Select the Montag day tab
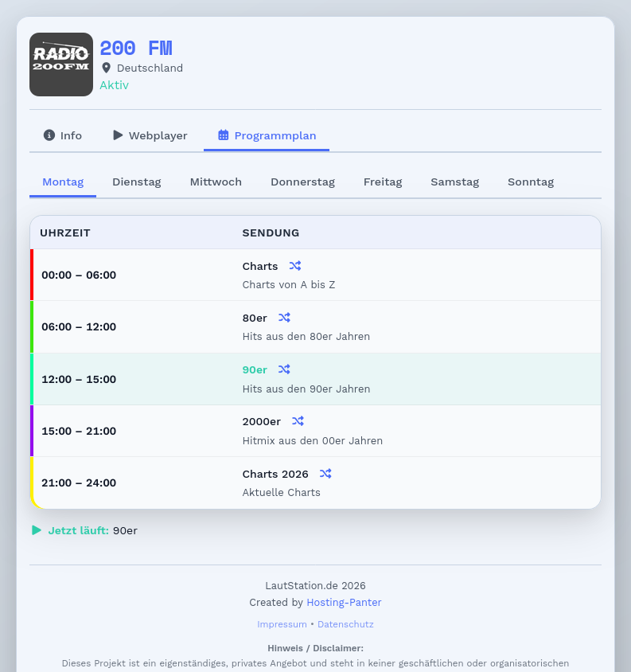 pyautogui.click(x=63, y=182)
